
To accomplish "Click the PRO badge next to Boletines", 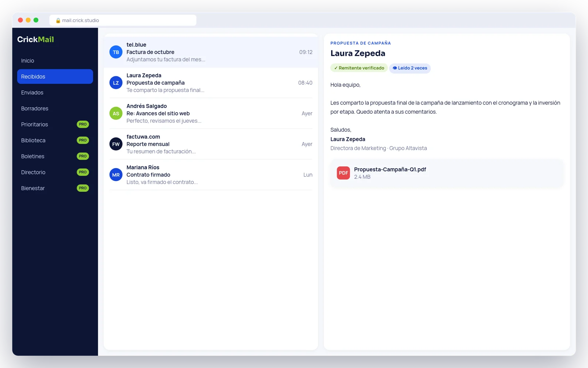I will 83,156.
